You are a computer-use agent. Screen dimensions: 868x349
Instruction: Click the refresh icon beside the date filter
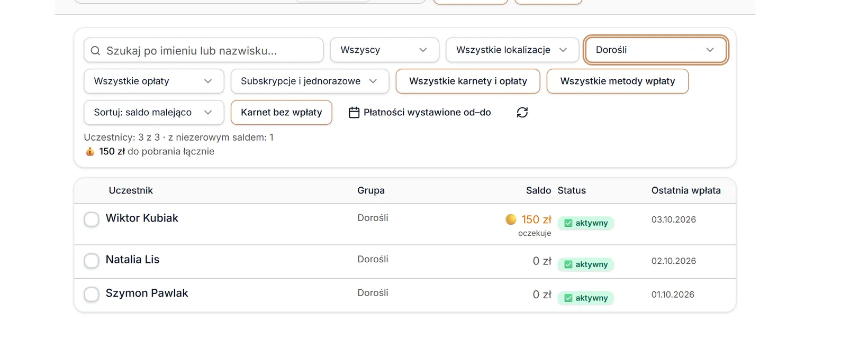pos(522,113)
